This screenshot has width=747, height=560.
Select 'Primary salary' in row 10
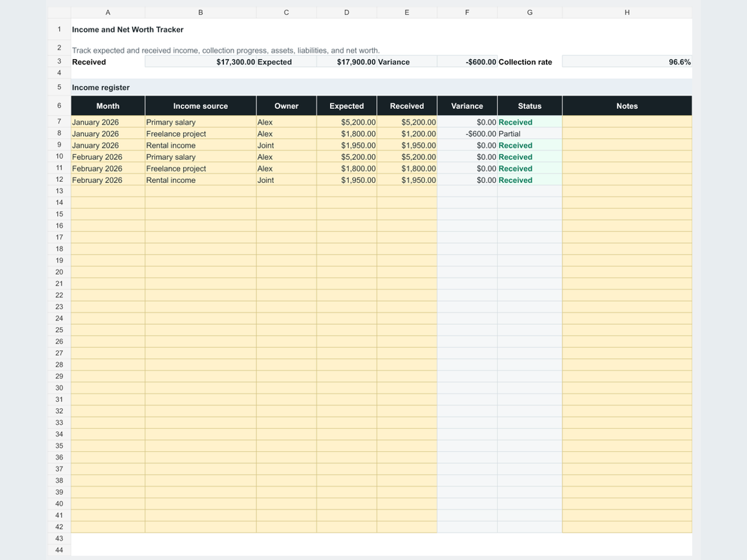click(x=200, y=157)
